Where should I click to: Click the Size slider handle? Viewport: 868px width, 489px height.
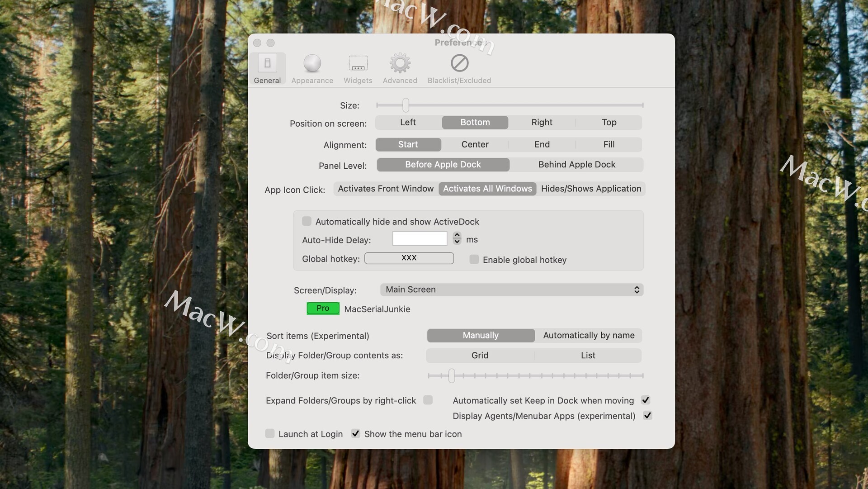(x=406, y=105)
